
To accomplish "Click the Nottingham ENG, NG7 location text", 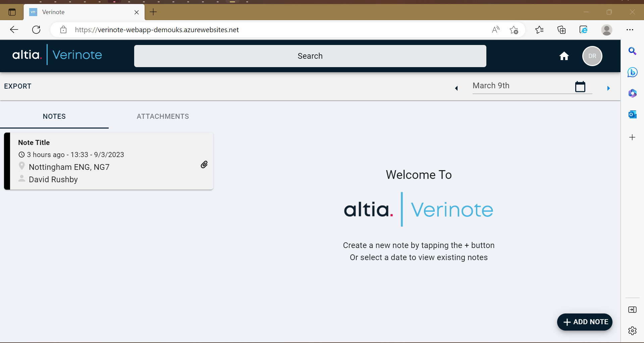I will pos(69,167).
